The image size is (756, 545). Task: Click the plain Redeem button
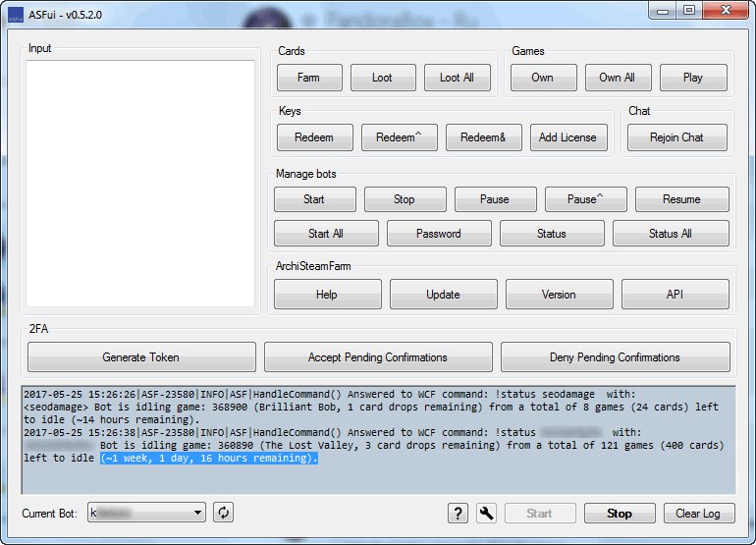pos(315,137)
